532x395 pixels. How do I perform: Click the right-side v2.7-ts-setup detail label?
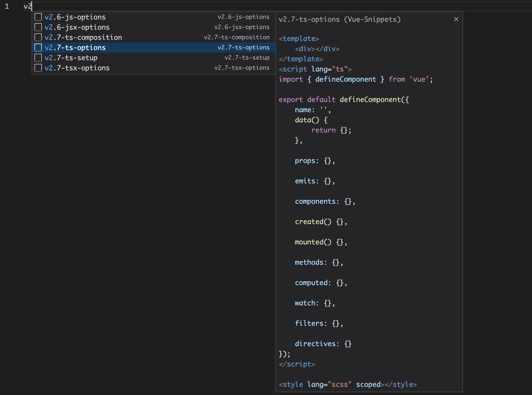tap(247, 58)
